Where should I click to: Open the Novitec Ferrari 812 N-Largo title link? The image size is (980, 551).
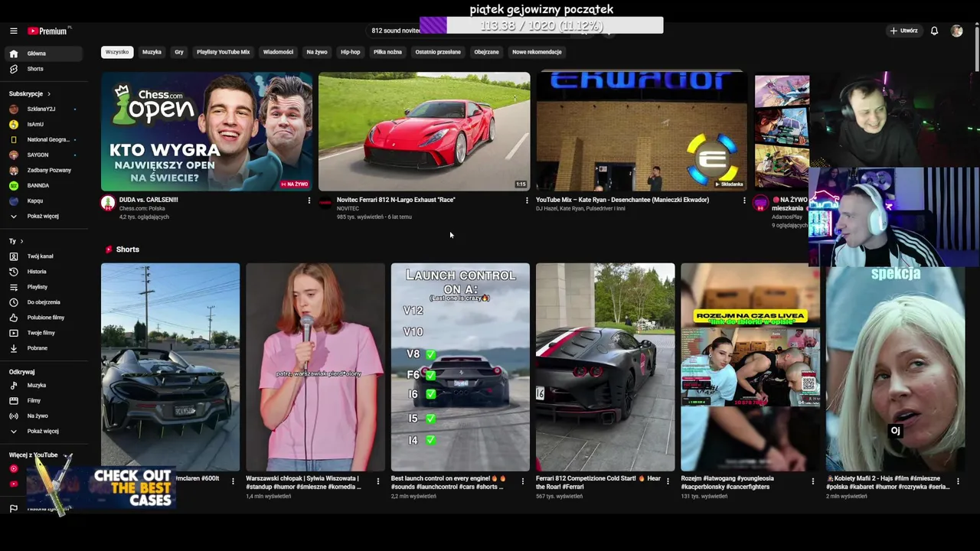point(396,200)
